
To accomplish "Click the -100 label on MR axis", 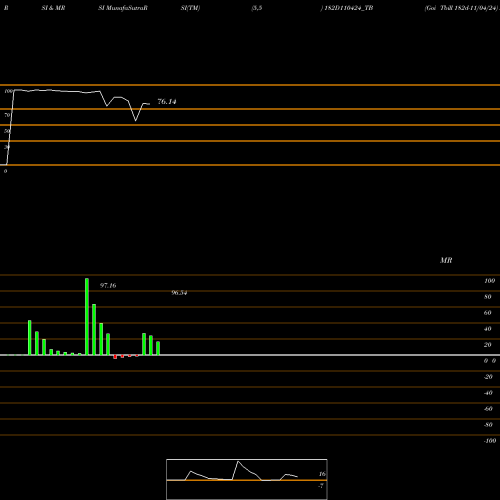I will [x=490, y=441].
